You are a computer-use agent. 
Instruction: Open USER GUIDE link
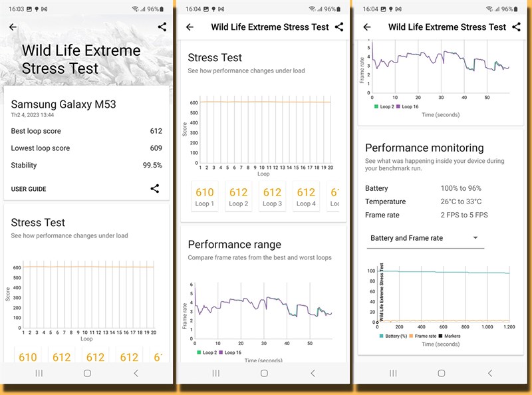[29, 189]
